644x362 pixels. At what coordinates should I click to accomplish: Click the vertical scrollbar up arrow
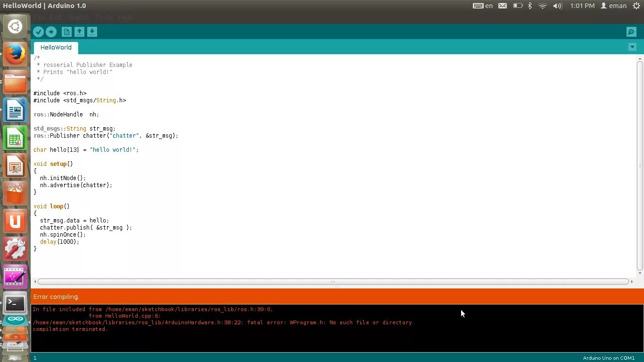[x=640, y=58]
